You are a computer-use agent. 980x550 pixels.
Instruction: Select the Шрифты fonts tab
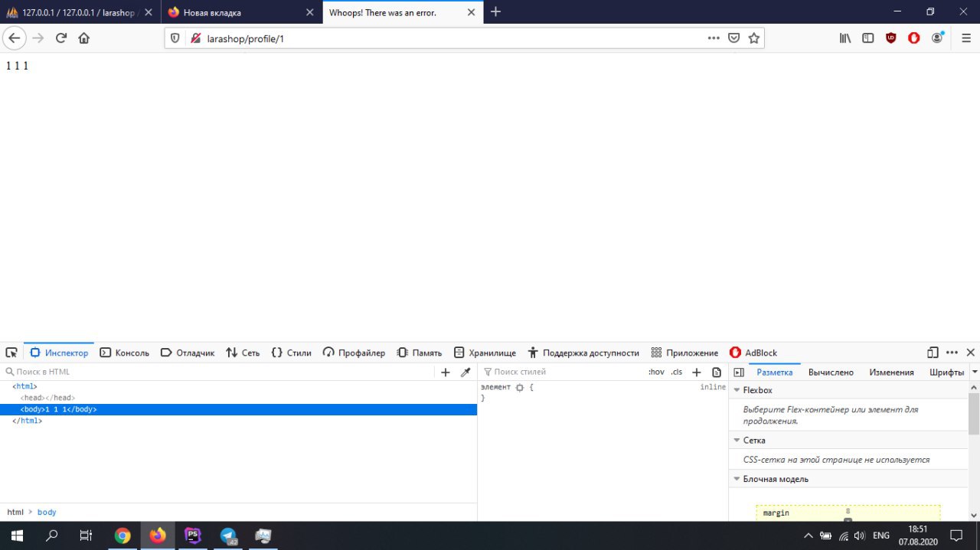[x=946, y=373]
